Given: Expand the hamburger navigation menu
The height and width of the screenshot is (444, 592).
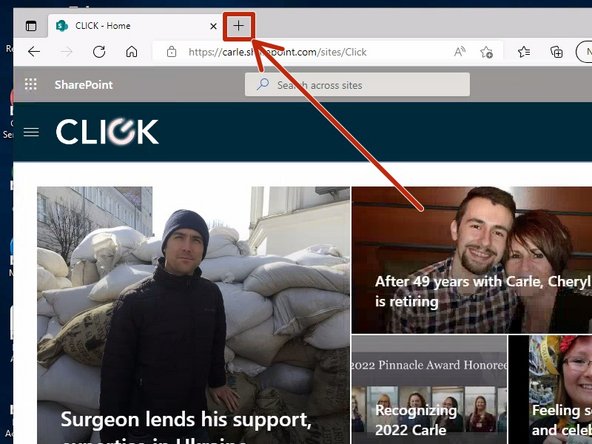Looking at the screenshot, I should click(x=31, y=132).
